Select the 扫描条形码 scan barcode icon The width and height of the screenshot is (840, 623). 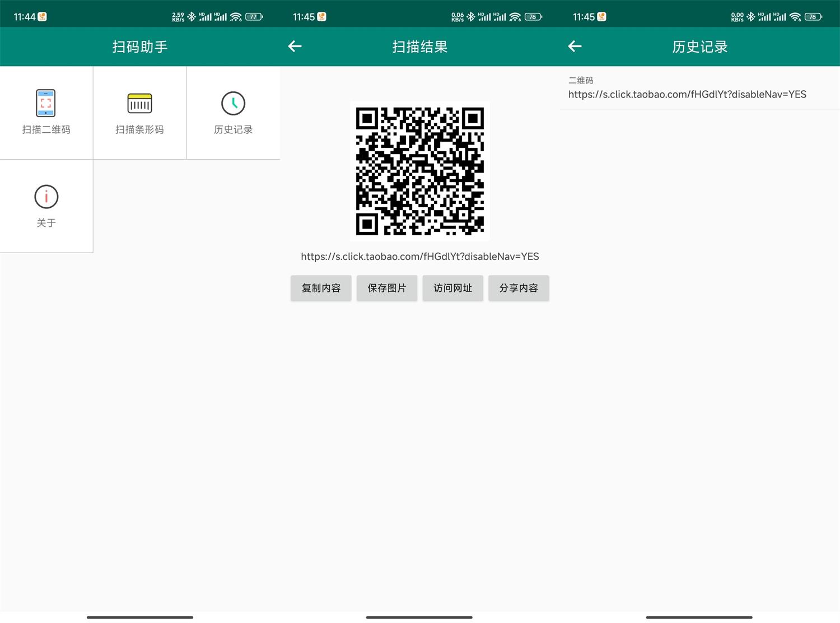coord(139,103)
